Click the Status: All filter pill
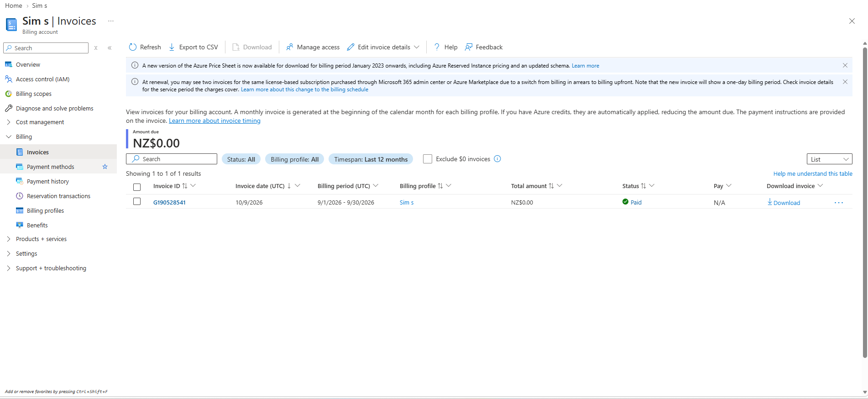Image resolution: width=868 pixels, height=399 pixels. (x=241, y=159)
